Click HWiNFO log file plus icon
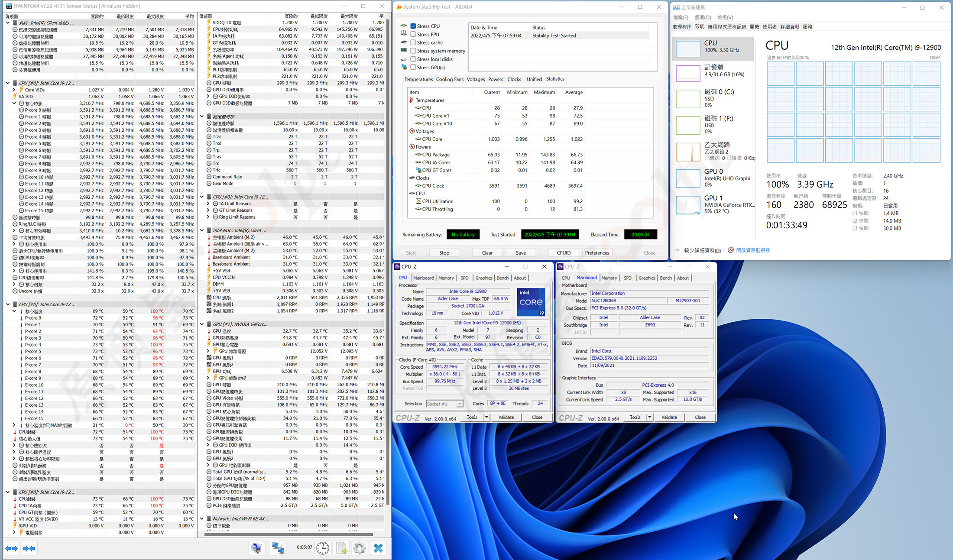953x560 pixels. [342, 548]
